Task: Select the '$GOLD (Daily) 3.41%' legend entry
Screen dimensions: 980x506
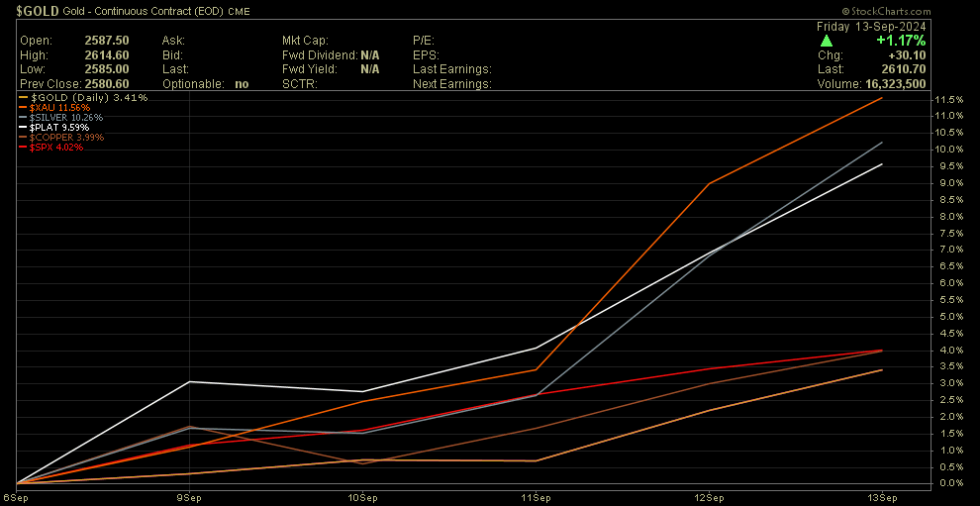Action: [x=83, y=98]
